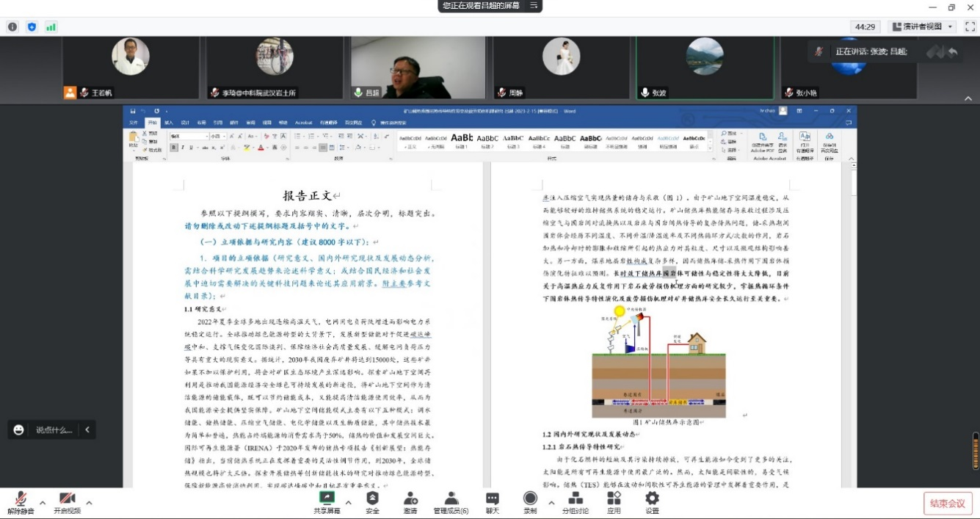The height and width of the screenshot is (519, 980).
Task: Open the Chat (聊天) panel
Action: click(x=493, y=501)
